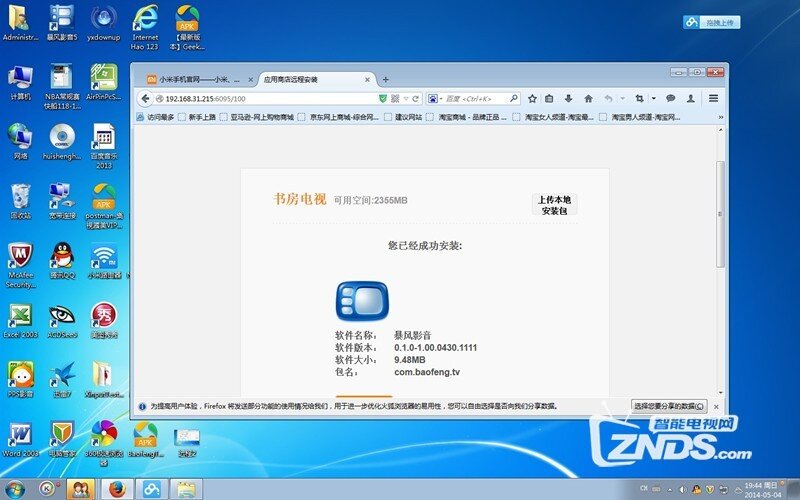Open search engine selector dropdown
Viewport: 800px width, 500px height.
tap(434, 98)
